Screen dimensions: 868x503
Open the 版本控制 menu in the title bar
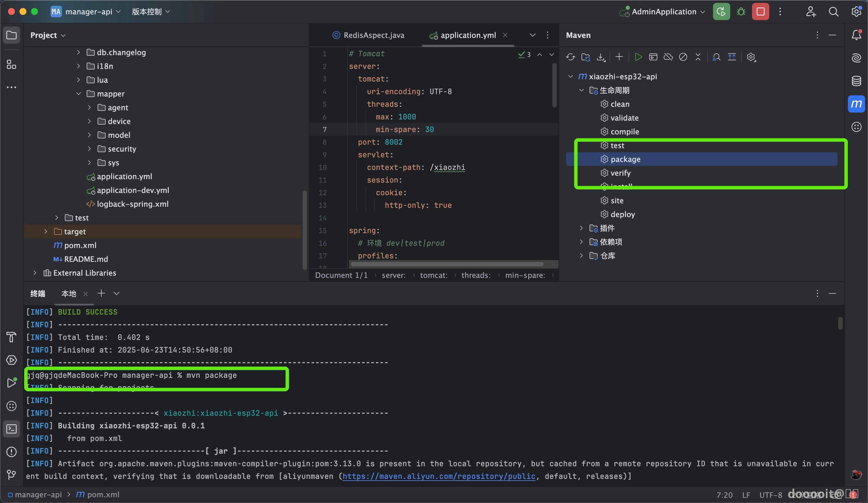click(151, 12)
